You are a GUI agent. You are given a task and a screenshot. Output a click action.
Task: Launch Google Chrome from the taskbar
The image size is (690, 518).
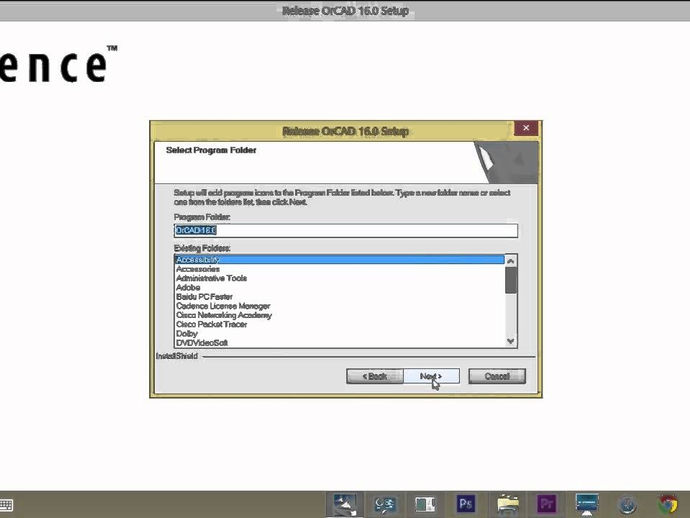(x=668, y=504)
